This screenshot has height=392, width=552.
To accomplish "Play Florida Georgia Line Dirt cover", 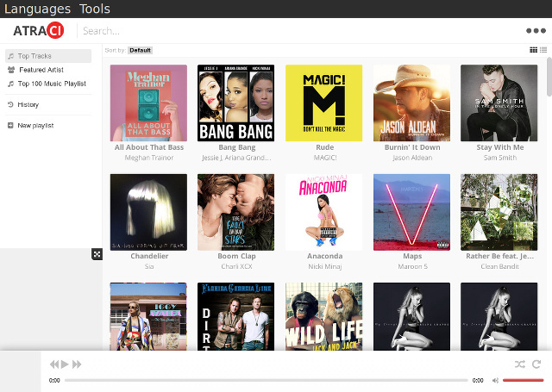I will [235, 316].
